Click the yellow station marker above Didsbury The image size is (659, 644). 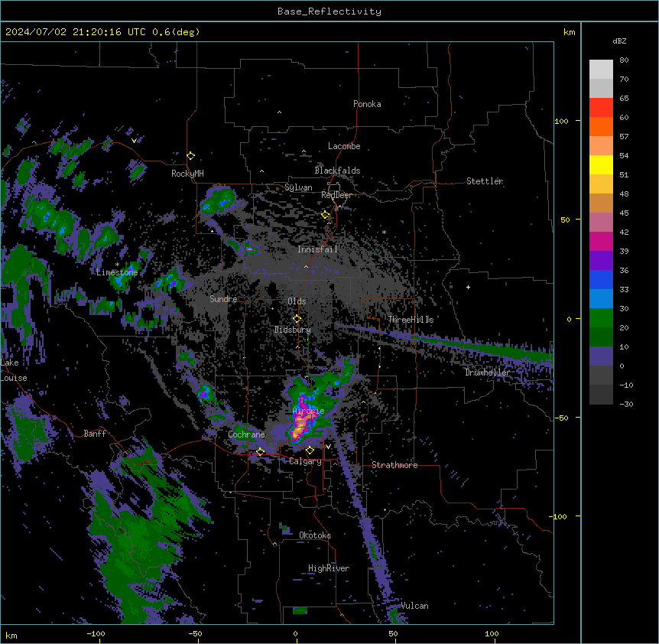(297, 319)
